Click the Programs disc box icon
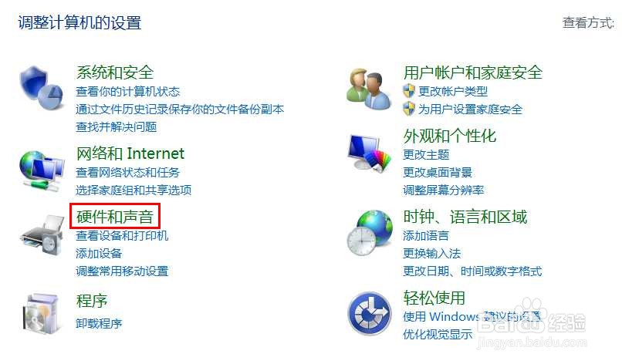 tap(42, 313)
